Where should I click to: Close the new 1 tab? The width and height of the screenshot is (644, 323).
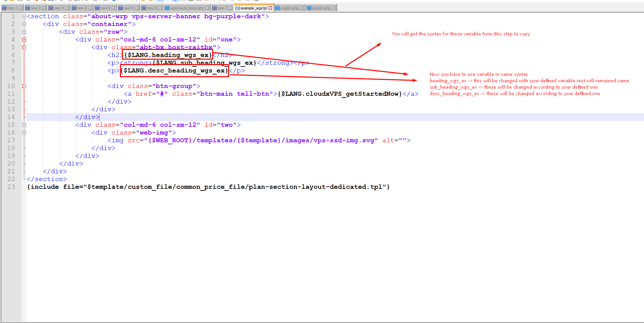pyautogui.click(x=20, y=8)
